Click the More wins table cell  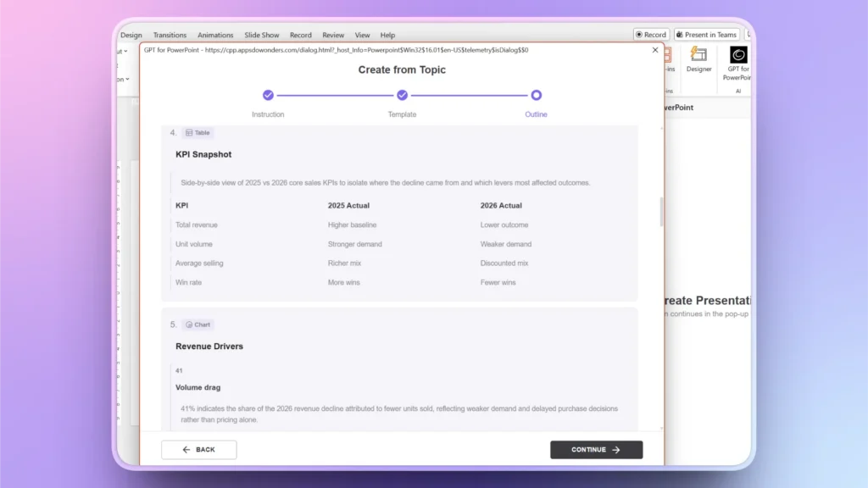click(344, 282)
